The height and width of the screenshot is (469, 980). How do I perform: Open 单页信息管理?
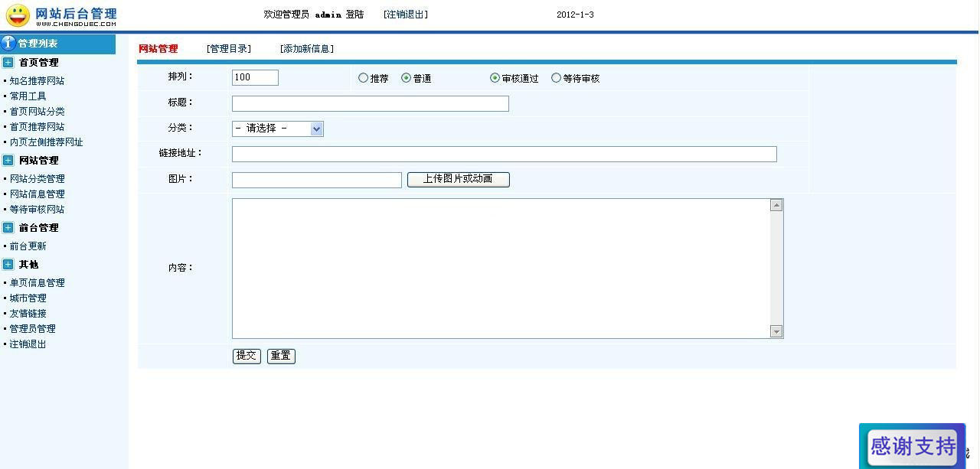37,283
